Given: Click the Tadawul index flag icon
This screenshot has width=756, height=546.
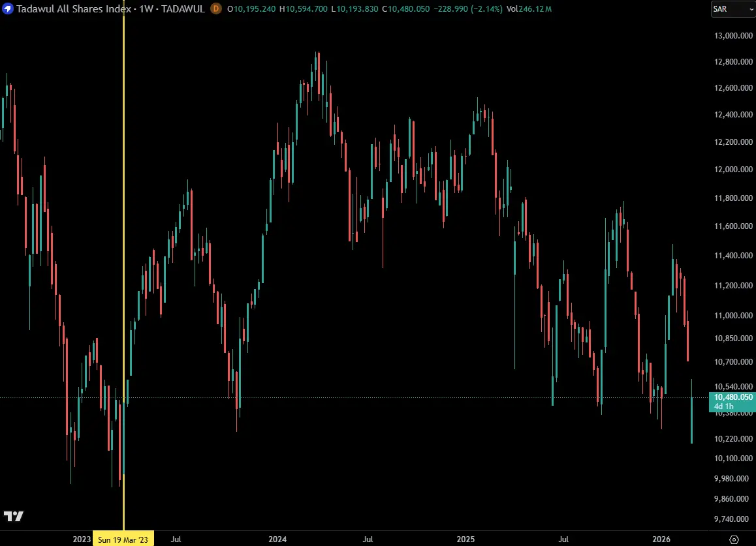Looking at the screenshot, I should coord(8,8).
